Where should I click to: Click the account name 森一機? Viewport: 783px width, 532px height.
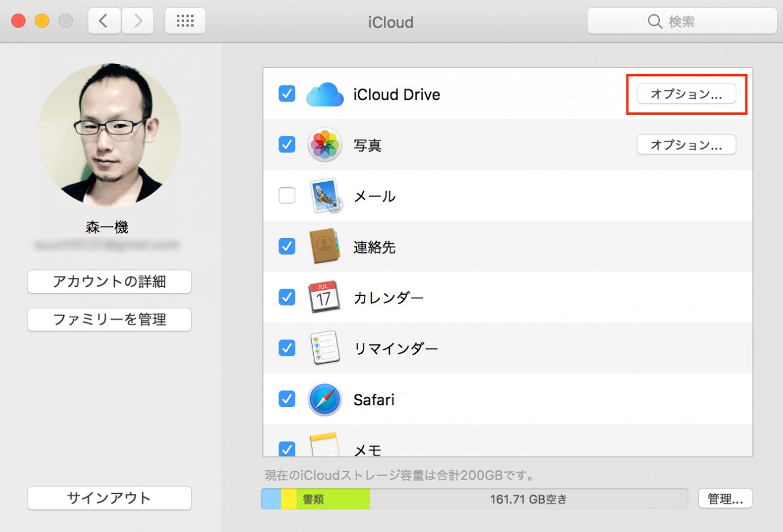pos(107,228)
